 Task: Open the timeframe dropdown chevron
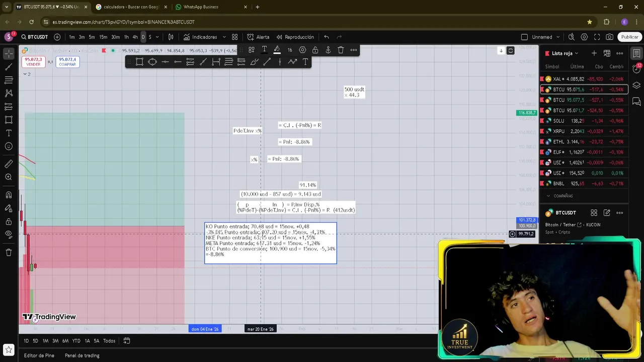tap(157, 37)
